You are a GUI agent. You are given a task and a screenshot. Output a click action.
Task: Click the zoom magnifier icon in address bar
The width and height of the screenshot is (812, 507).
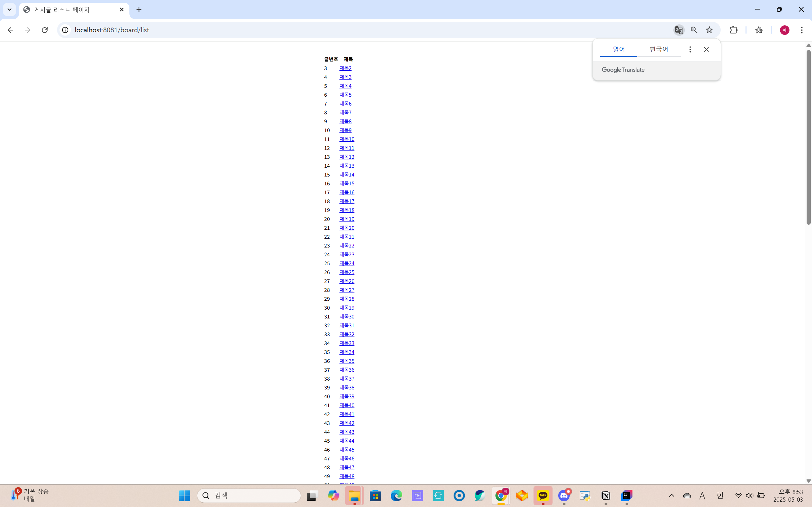coord(694,30)
